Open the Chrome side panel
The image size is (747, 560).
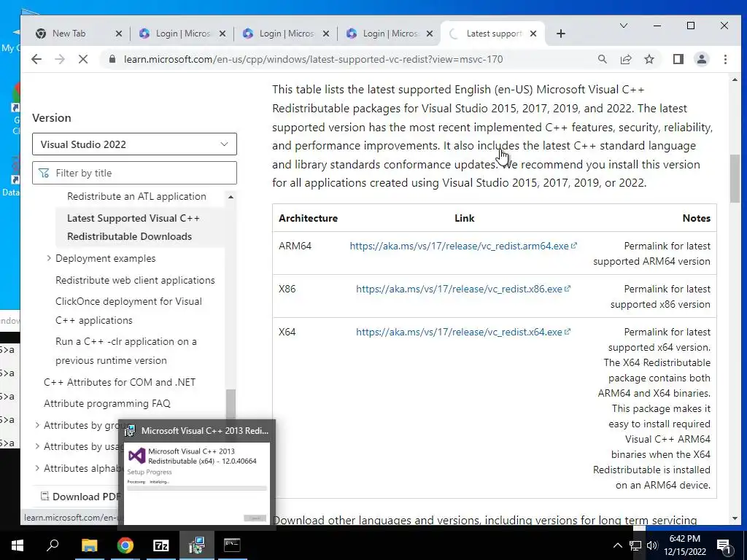(678, 59)
